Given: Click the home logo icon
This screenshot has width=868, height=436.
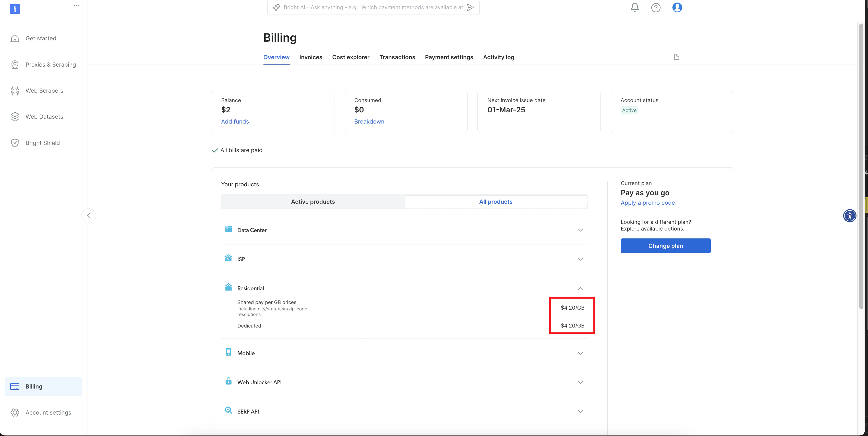Looking at the screenshot, I should click(x=15, y=9).
